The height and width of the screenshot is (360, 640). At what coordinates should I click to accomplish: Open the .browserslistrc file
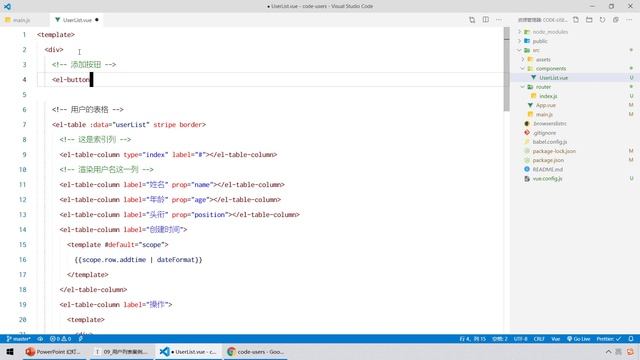click(549, 123)
